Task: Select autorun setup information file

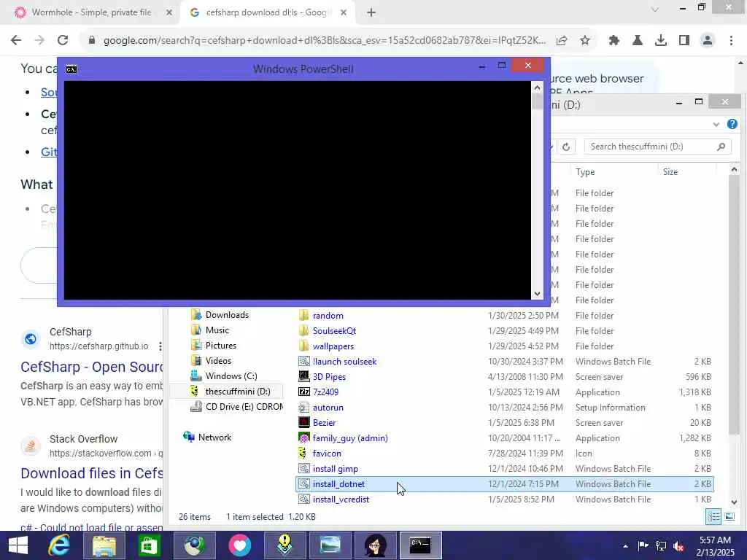Action: [x=328, y=407]
